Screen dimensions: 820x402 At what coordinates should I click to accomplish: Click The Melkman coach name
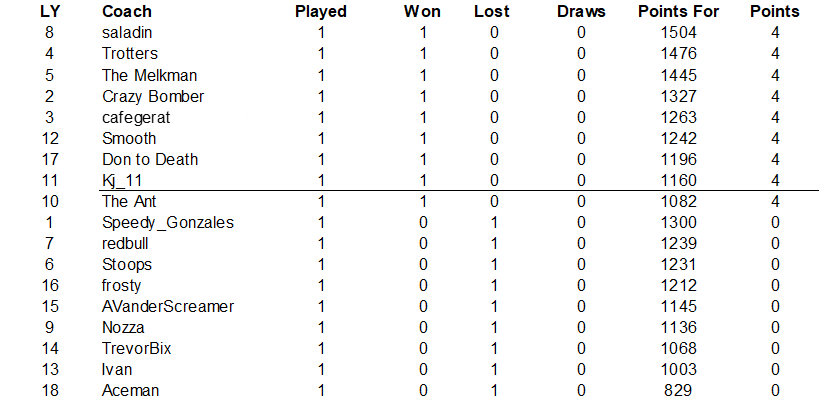[150, 75]
